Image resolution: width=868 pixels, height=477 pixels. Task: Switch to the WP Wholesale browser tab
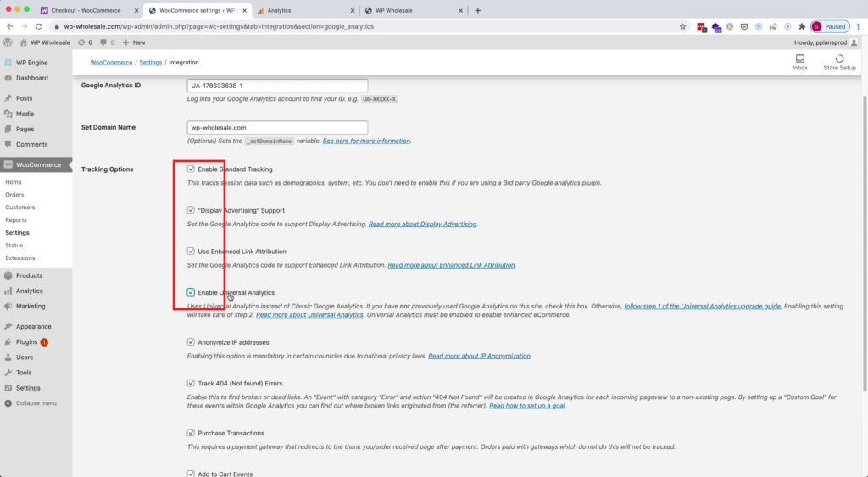[414, 10]
